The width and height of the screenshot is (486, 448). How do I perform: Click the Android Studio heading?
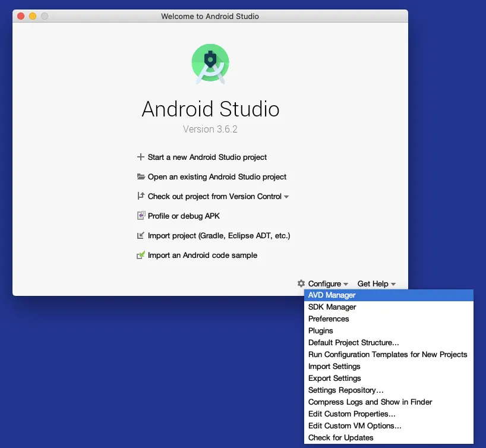(210, 109)
